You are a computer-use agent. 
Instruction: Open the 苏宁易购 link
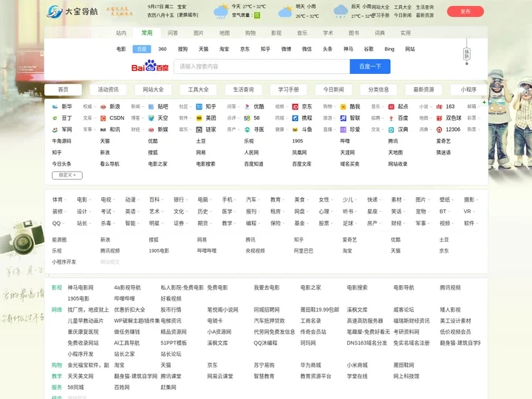tap(264, 366)
